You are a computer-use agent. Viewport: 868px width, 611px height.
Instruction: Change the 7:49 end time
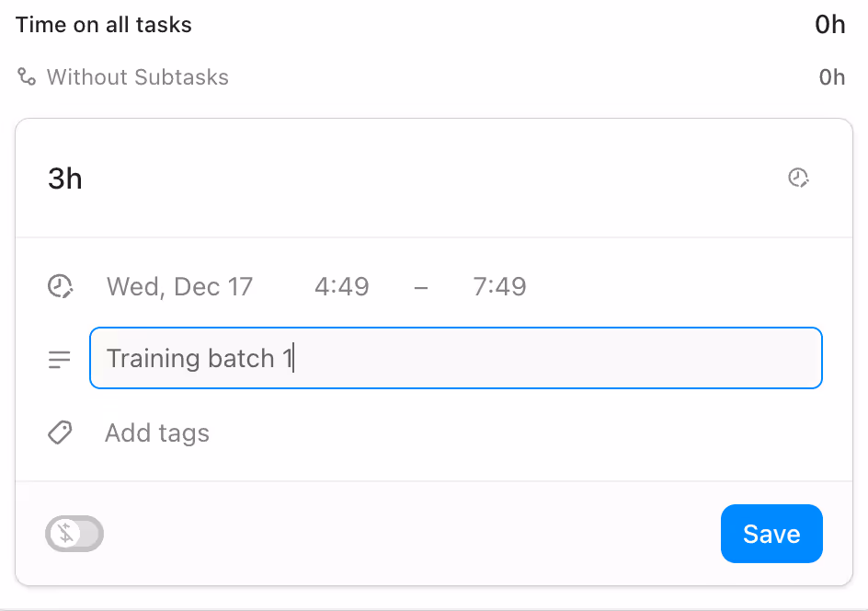[x=499, y=286]
